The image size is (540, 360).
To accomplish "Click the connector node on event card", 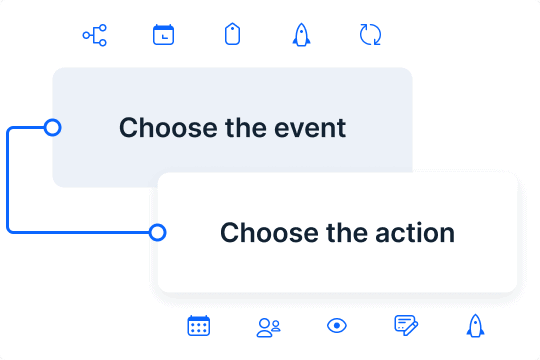I will (x=53, y=127).
